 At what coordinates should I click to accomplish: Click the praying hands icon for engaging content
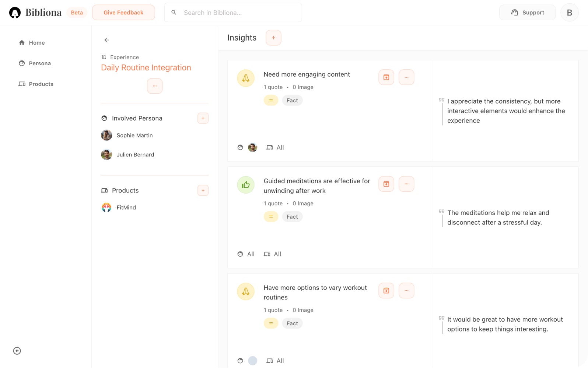point(246,78)
